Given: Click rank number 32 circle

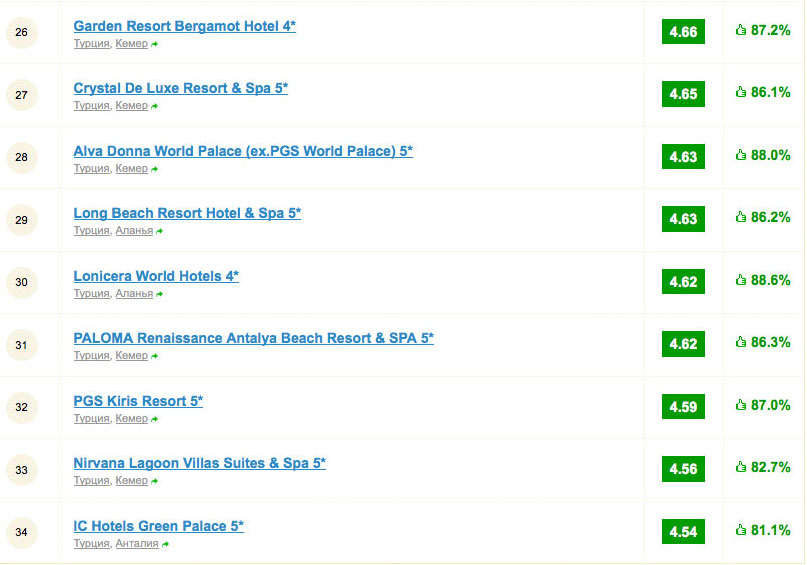Looking at the screenshot, I should click(22, 408).
